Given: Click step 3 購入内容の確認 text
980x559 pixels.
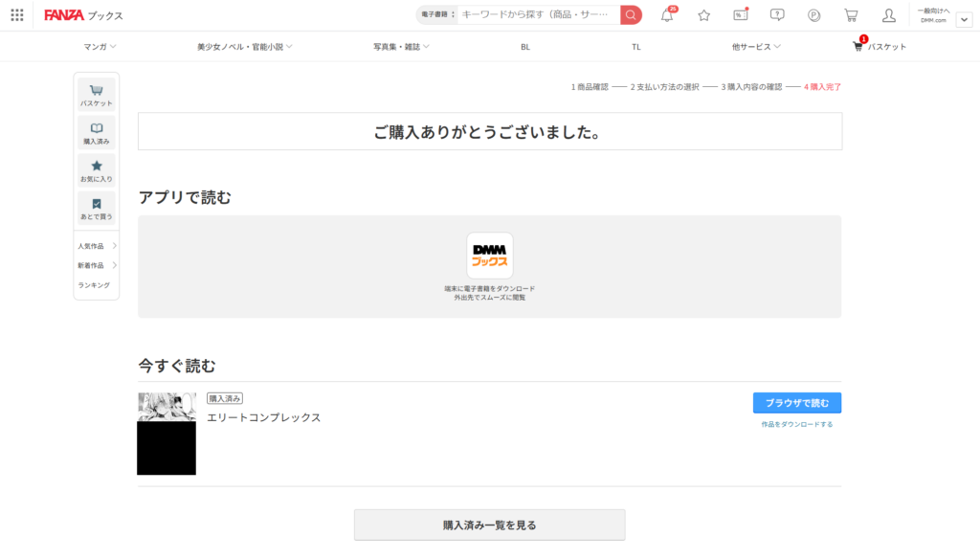Looking at the screenshot, I should coord(751,87).
